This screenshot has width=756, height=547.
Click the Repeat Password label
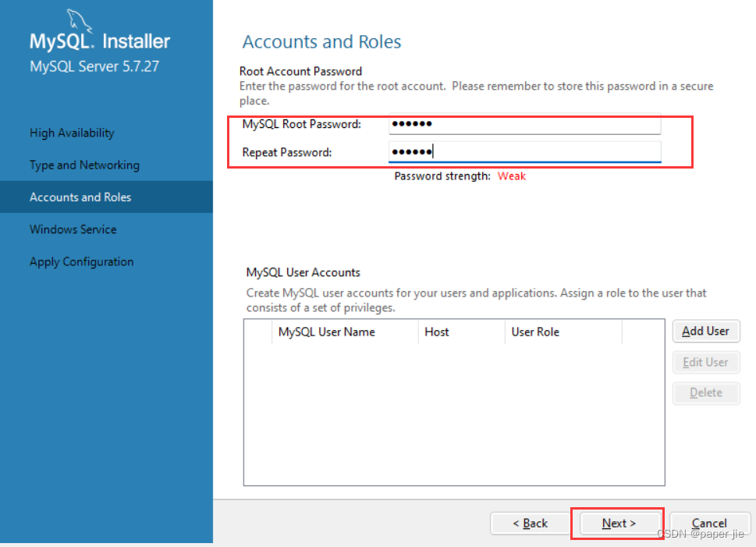(287, 152)
